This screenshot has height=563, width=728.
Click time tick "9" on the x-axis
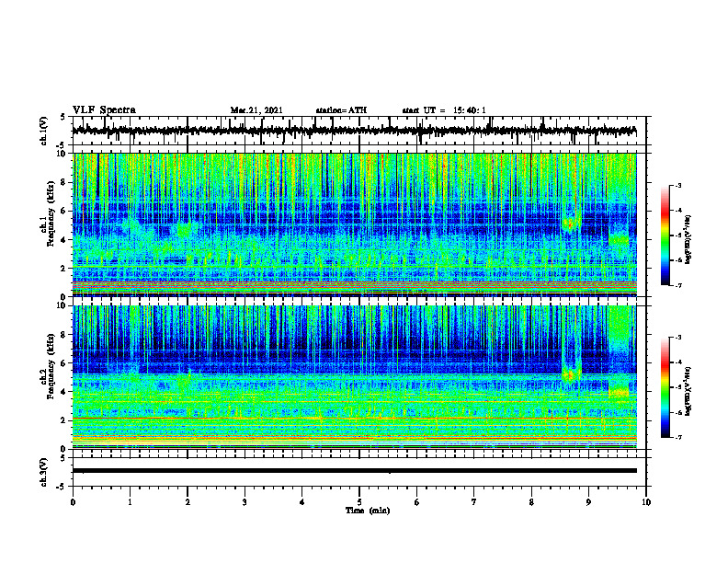coord(588,502)
